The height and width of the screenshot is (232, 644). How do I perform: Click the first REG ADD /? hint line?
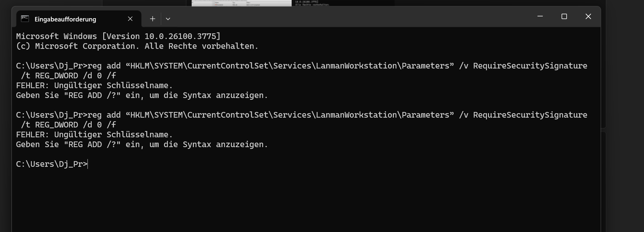[x=142, y=95]
